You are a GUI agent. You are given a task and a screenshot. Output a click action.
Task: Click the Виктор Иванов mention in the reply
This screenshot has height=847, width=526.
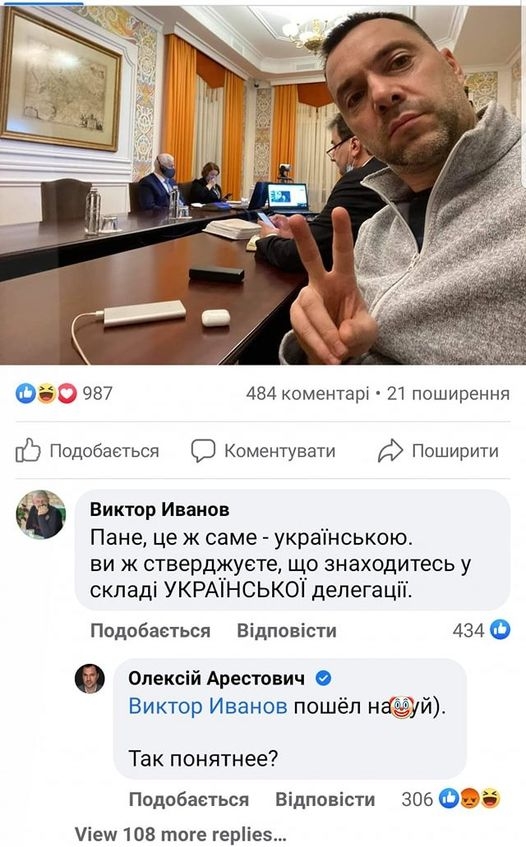(208, 706)
